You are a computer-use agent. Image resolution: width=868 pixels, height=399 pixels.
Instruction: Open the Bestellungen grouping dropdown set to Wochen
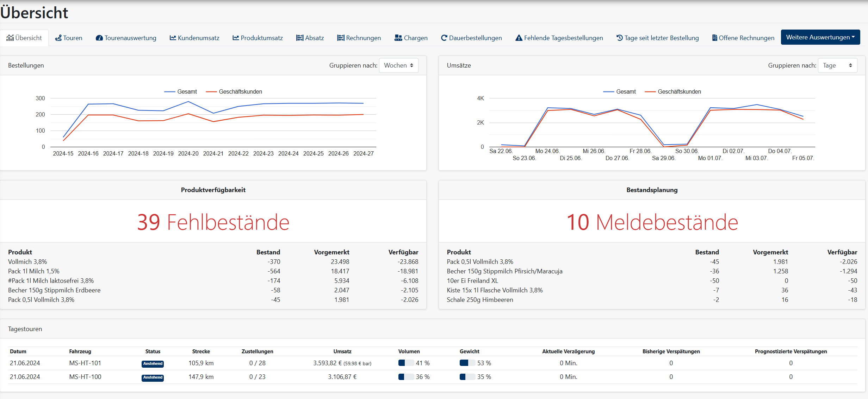(x=398, y=65)
